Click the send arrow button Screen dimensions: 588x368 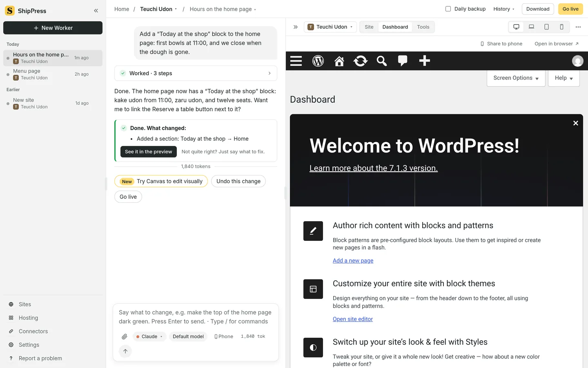[125, 351]
